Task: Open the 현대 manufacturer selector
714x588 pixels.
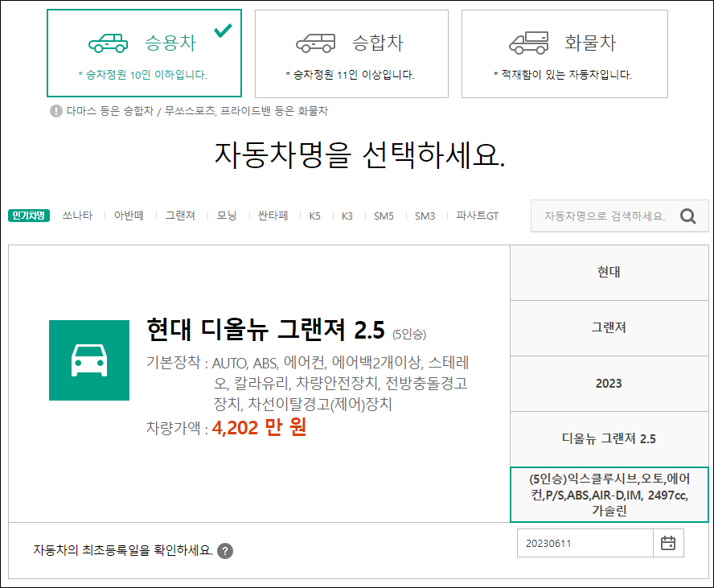Action: 609,273
